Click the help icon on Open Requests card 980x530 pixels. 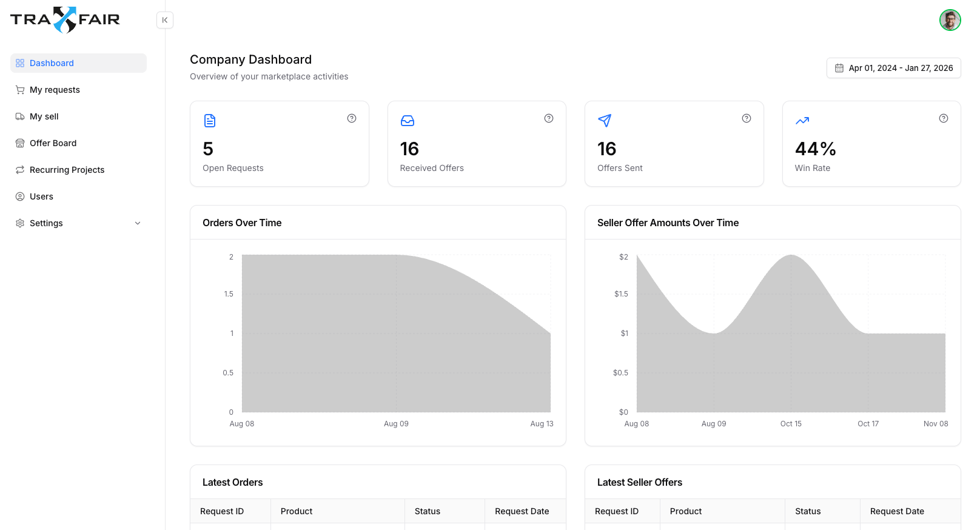click(x=352, y=118)
